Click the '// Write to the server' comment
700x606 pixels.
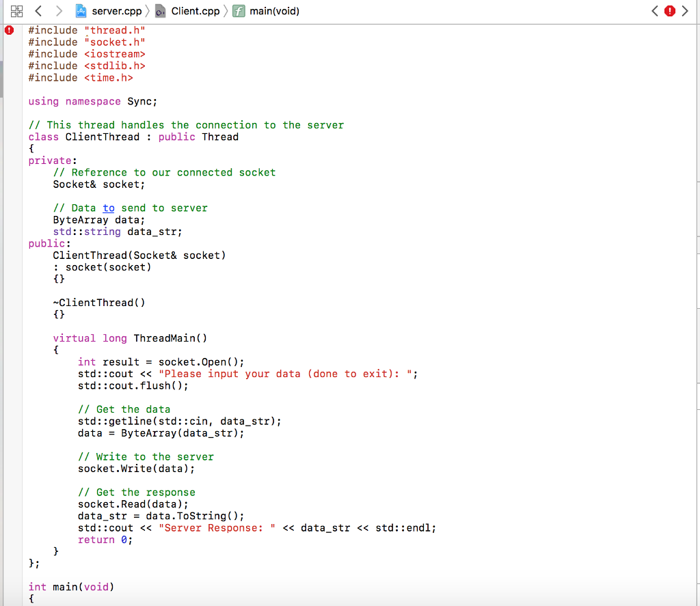tap(146, 457)
